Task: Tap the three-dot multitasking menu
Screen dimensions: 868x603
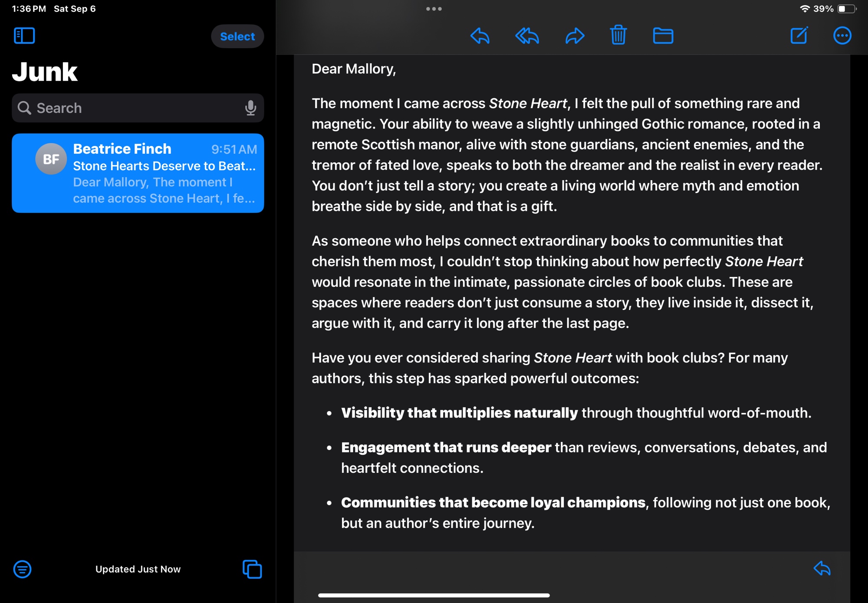Action: [434, 9]
